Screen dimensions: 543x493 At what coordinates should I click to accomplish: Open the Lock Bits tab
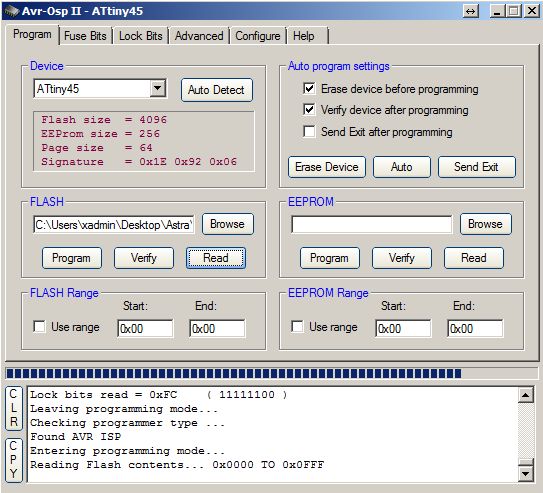[x=141, y=36]
